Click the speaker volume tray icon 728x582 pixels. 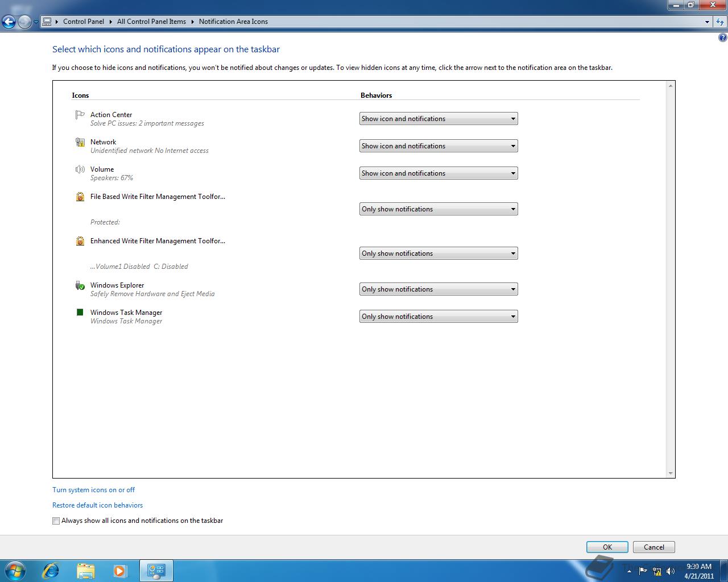pos(671,571)
